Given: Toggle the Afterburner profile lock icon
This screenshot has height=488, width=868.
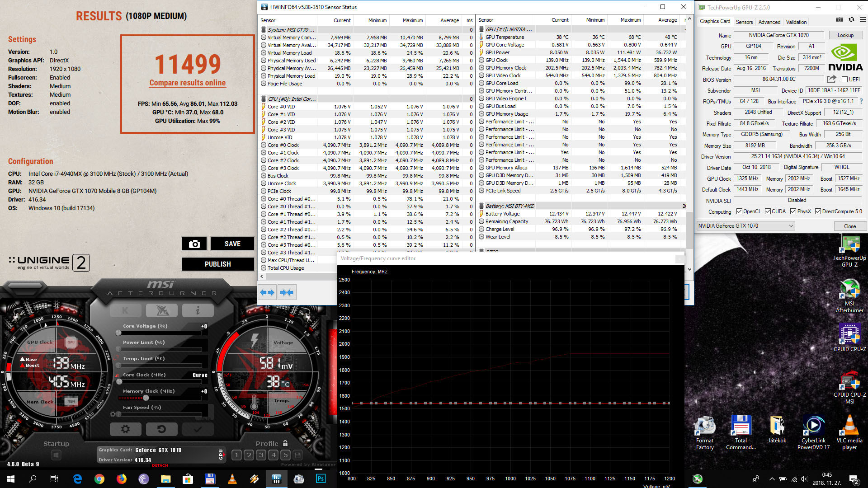Looking at the screenshot, I should tap(285, 443).
